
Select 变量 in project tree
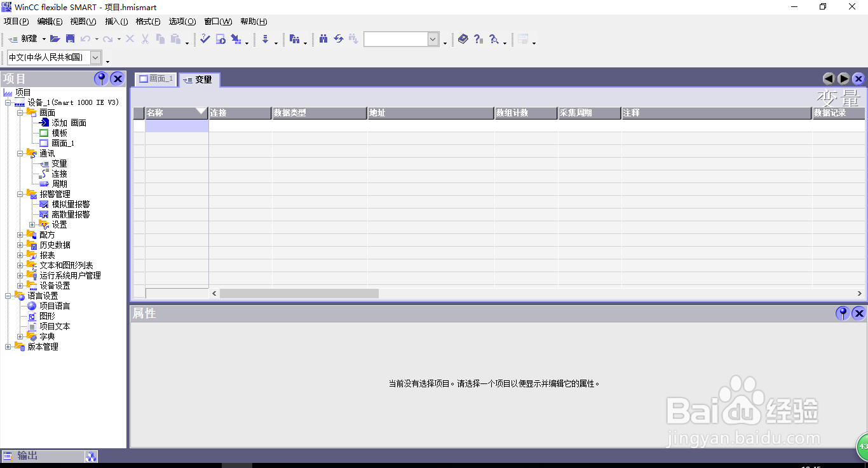click(x=59, y=163)
